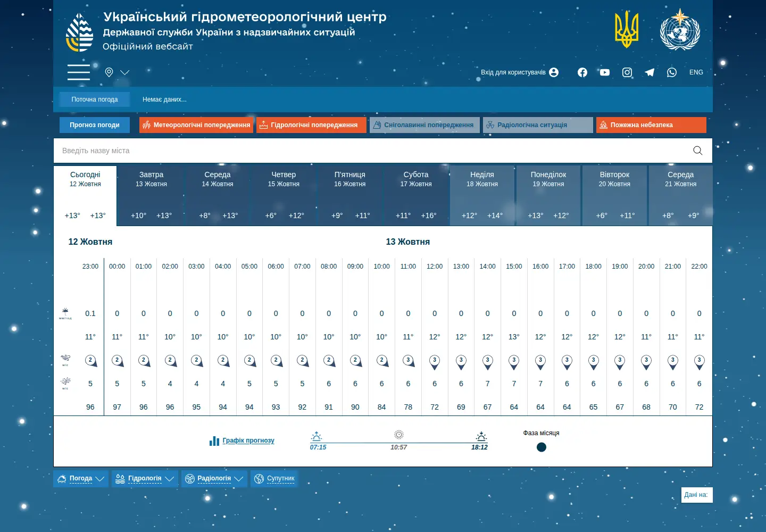Expand the Гідрологія dropdown menu
766x532 pixels.
[145, 479]
